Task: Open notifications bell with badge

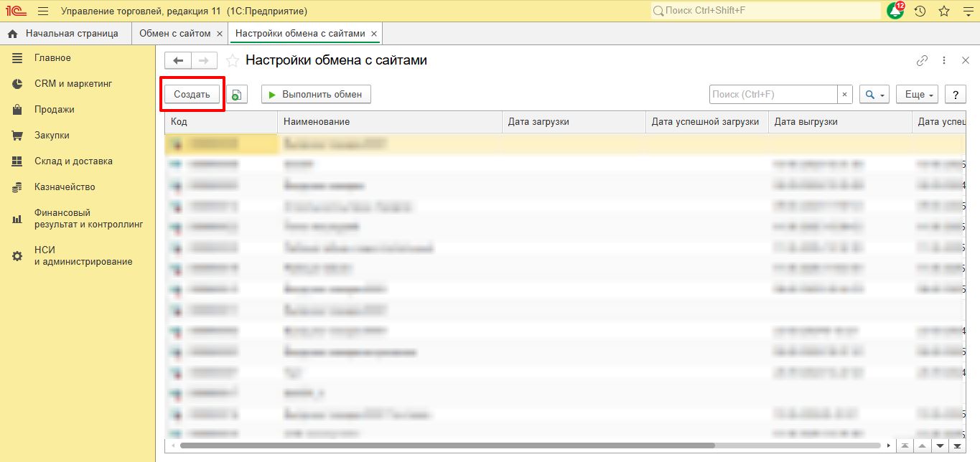Action: click(x=895, y=11)
